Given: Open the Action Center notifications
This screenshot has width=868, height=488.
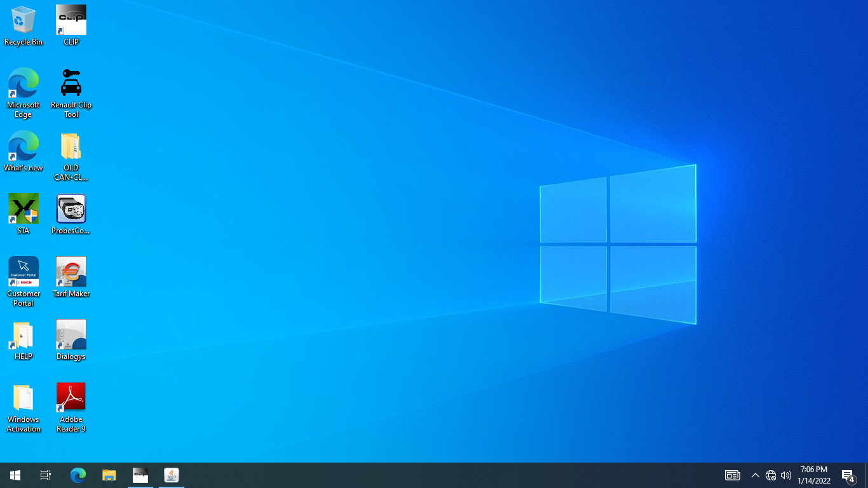Looking at the screenshot, I should 847,475.
